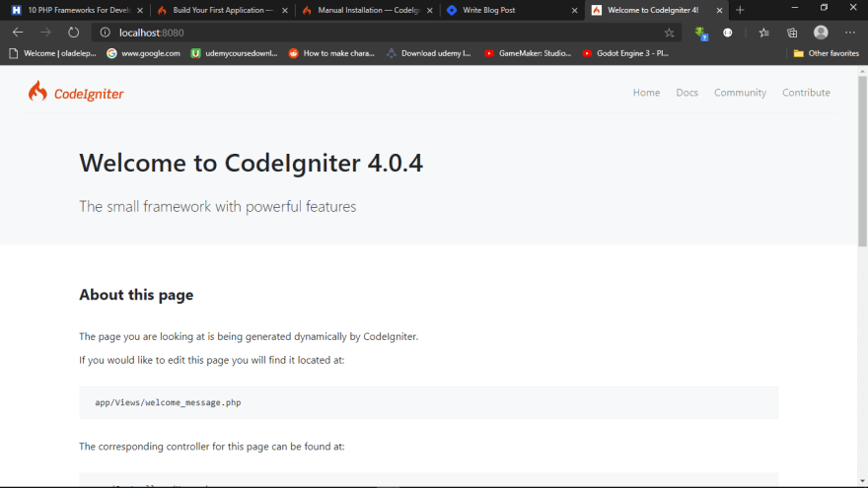Switch to the 'Manual Installation' tab

tap(368, 10)
